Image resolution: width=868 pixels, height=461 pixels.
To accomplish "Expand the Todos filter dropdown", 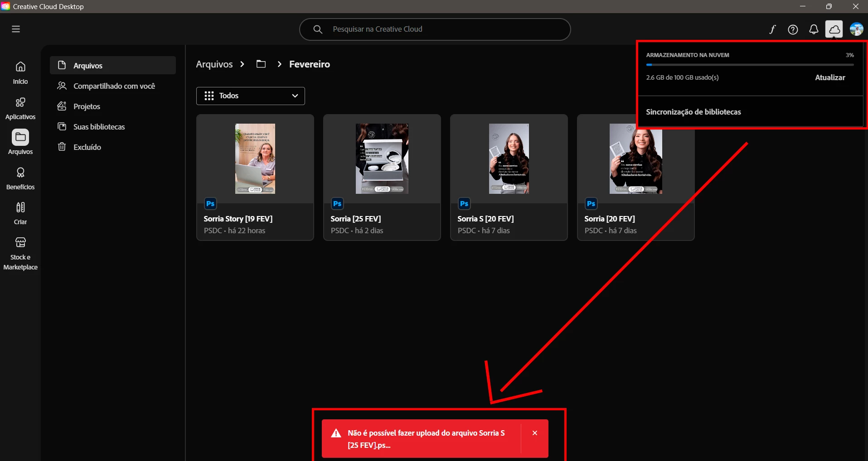I will (250, 96).
